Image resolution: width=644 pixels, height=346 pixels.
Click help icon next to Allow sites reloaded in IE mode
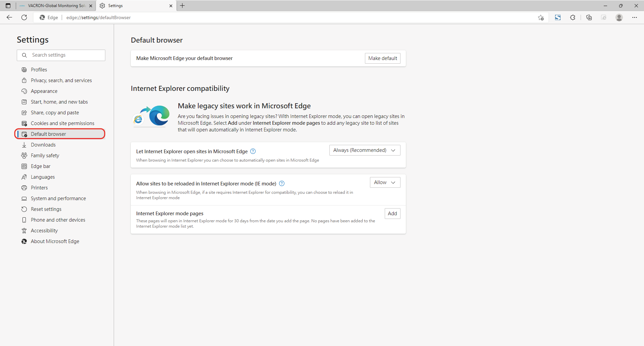pos(282,184)
